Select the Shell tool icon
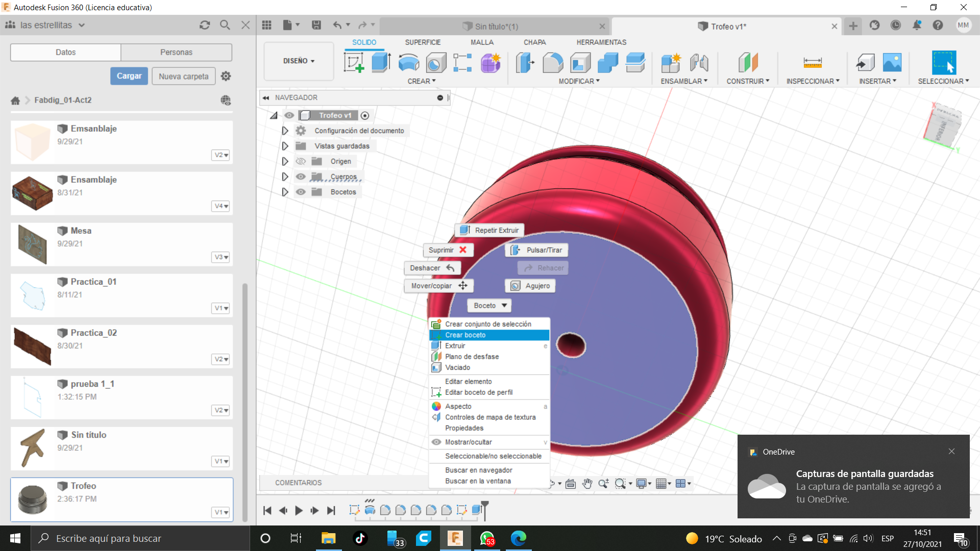This screenshot has width=980, height=551. point(580,63)
